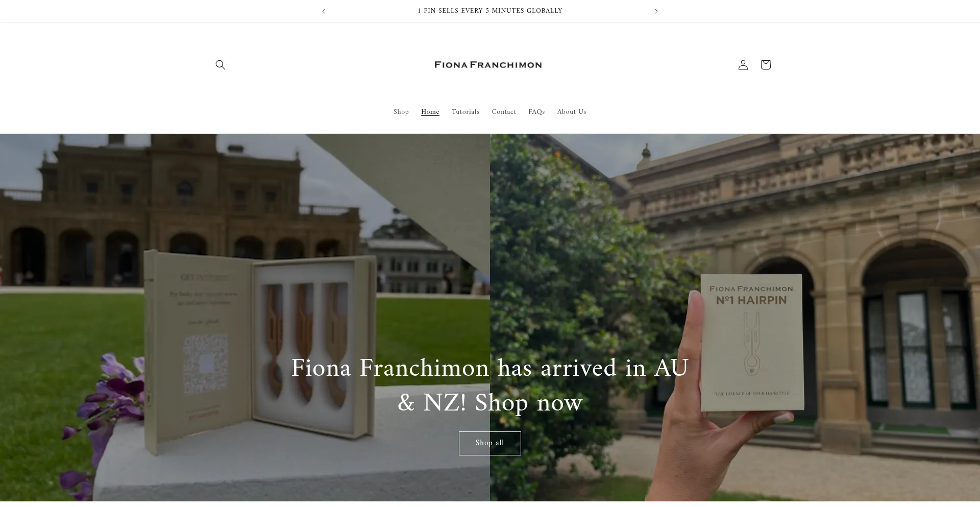Click the hairpin illustration on the held box
This screenshot has height=507, width=980.
[x=750, y=345]
